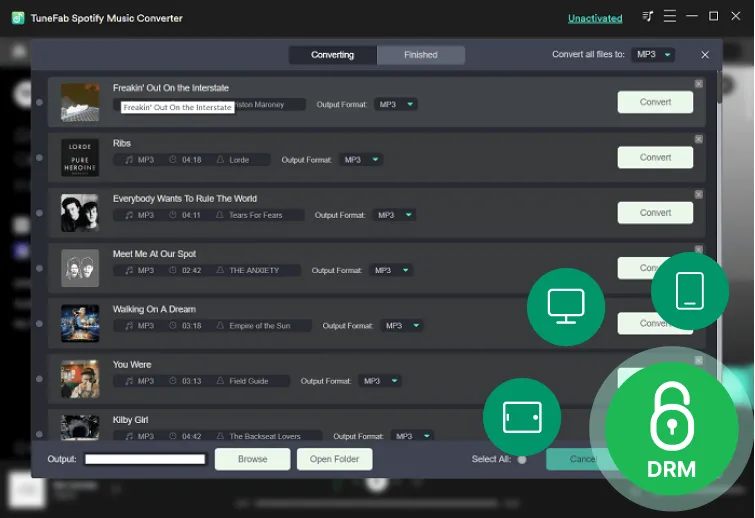Open output format dropdown for Everybody Wants

coord(394,215)
